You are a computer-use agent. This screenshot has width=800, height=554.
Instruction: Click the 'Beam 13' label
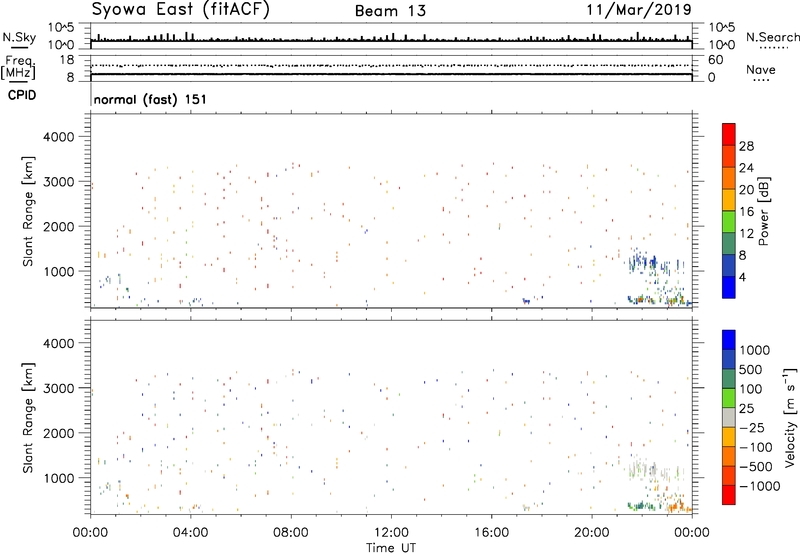tap(390, 11)
